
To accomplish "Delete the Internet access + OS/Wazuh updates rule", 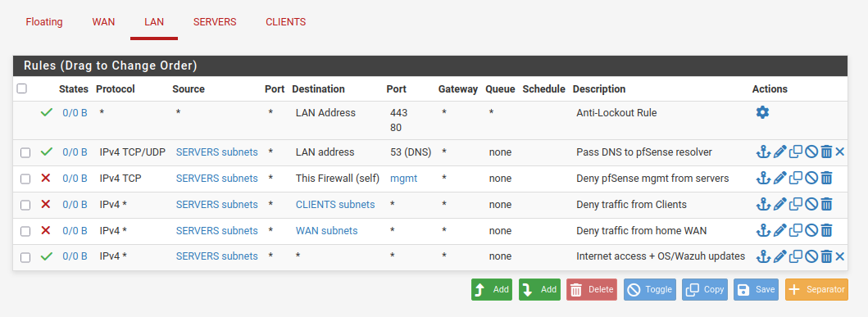I will 826,256.
